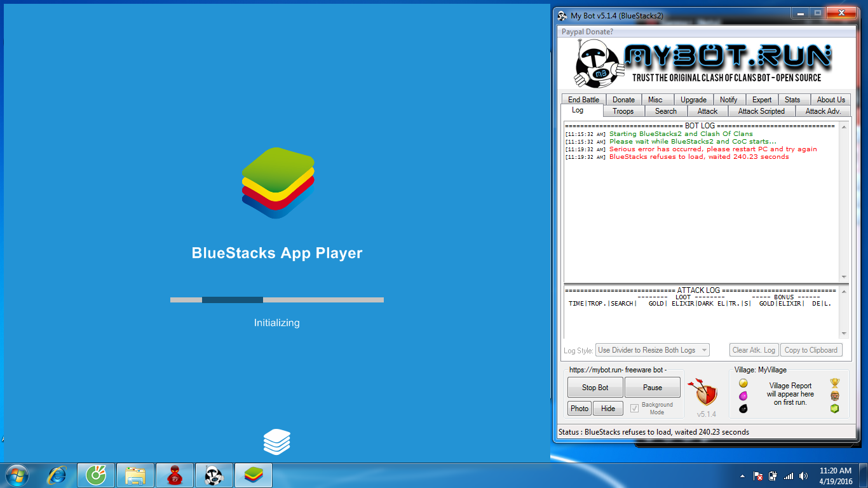Click the gold coin resource icon
Screen dimensions: 868x488
pos(743,383)
